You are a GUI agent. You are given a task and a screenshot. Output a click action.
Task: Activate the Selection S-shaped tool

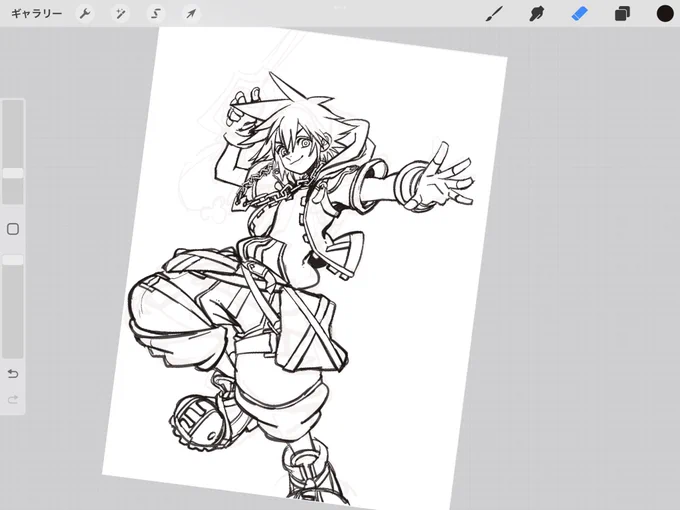[156, 14]
